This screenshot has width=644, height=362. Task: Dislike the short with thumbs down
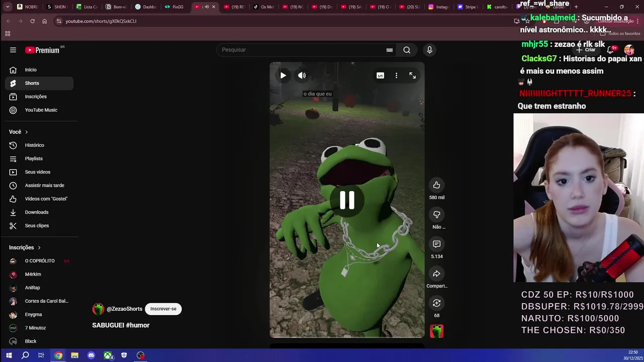click(437, 215)
